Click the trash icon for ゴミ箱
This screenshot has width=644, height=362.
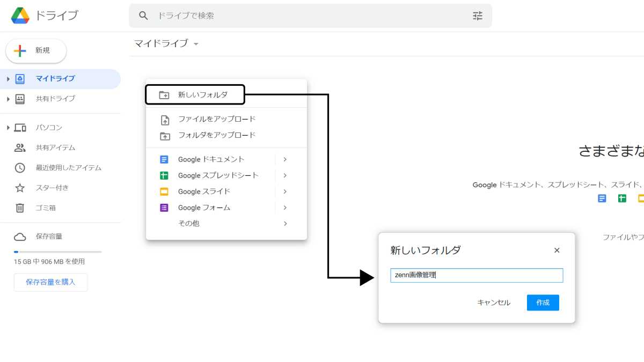pos(20,208)
